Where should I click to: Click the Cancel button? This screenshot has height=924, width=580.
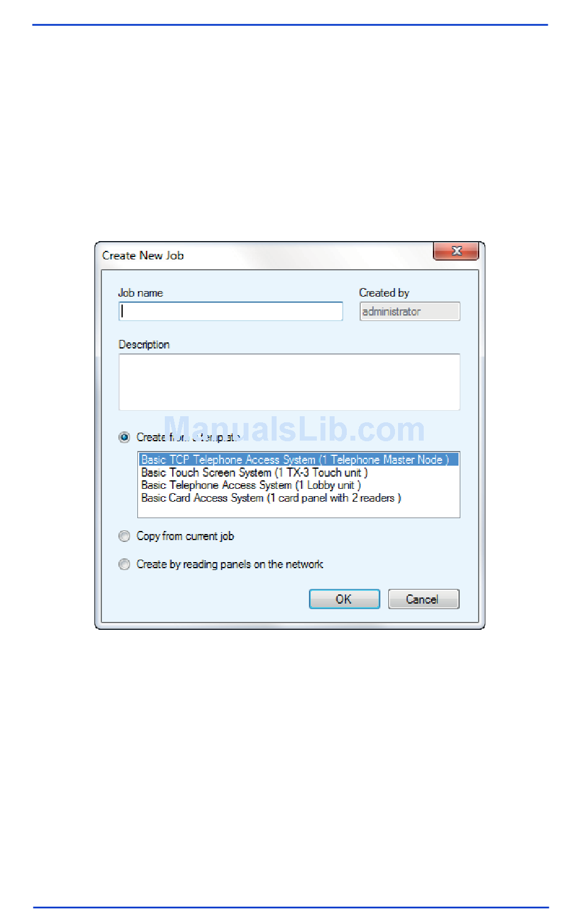423,599
